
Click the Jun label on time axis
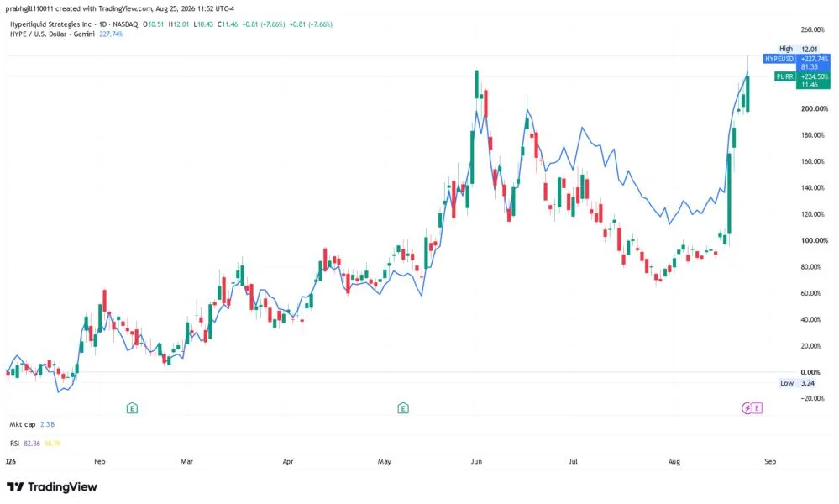click(x=476, y=461)
